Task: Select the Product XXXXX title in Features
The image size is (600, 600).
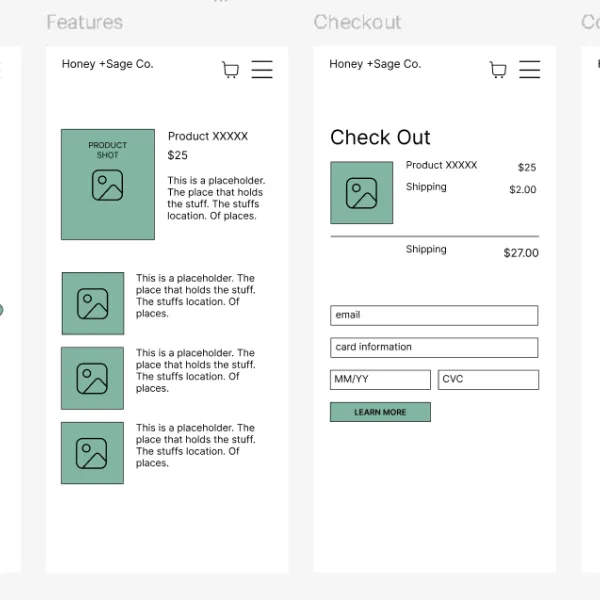Action: [208, 136]
